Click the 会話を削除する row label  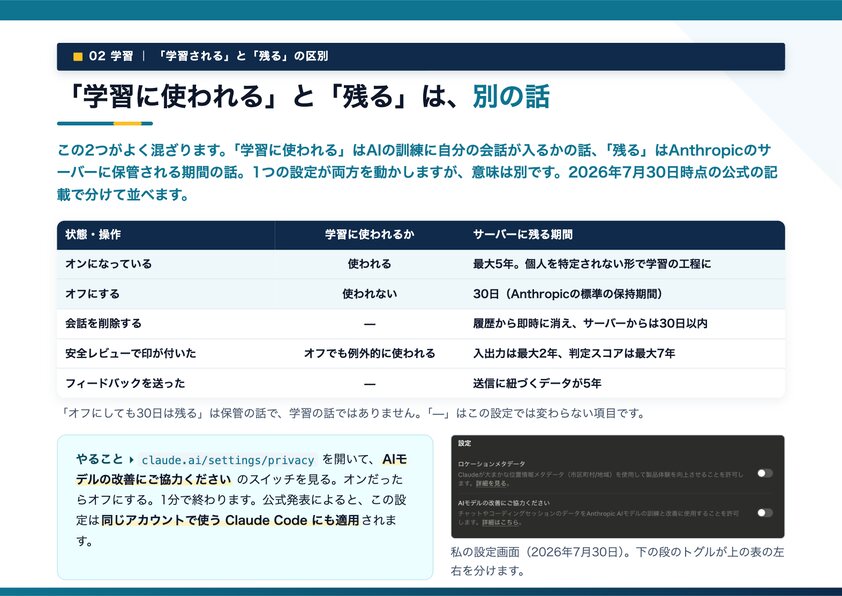click(x=103, y=324)
